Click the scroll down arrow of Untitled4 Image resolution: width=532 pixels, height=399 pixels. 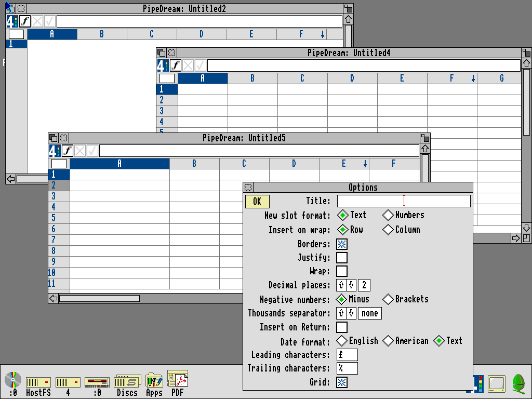tap(526, 227)
